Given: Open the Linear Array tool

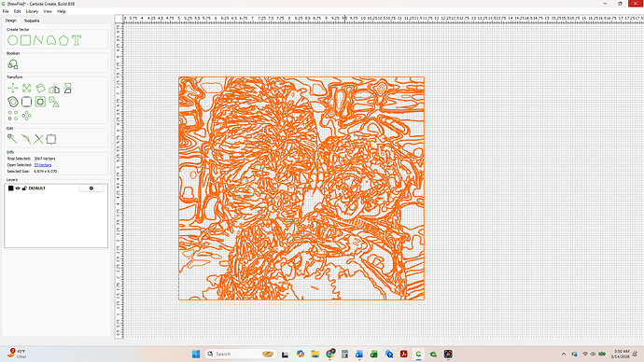Looking at the screenshot, I should pos(13,116).
